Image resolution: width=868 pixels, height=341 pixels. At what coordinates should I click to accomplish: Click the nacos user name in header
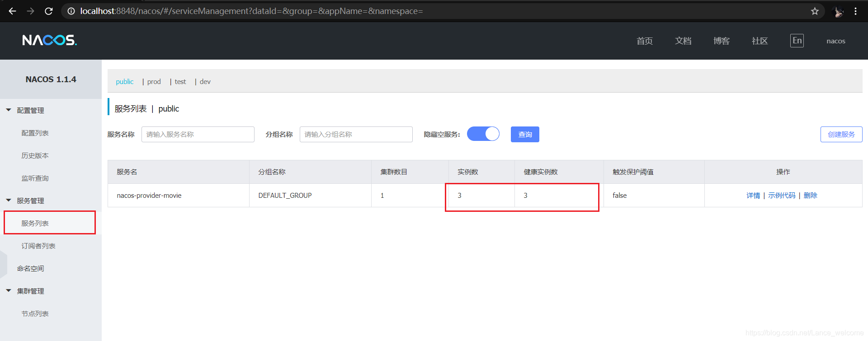pos(836,41)
